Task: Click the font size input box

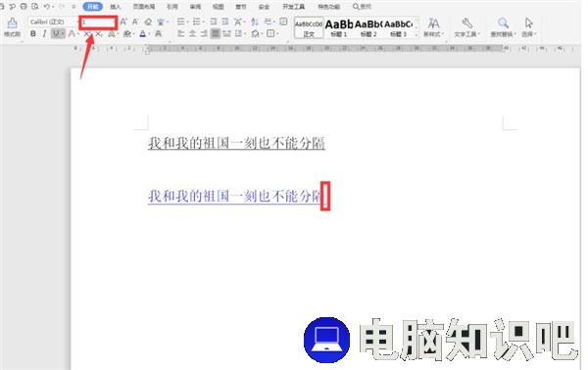Action: 98,23
